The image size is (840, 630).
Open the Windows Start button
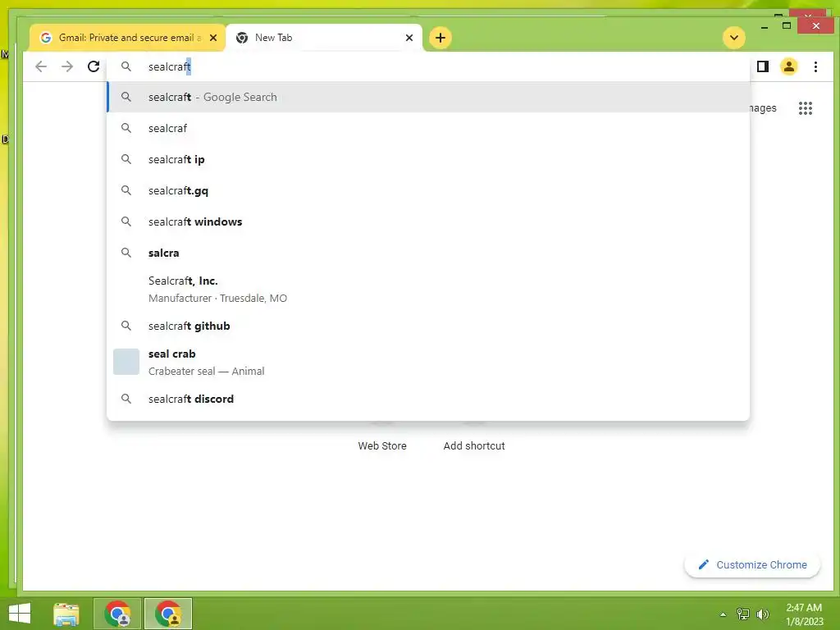(20, 614)
